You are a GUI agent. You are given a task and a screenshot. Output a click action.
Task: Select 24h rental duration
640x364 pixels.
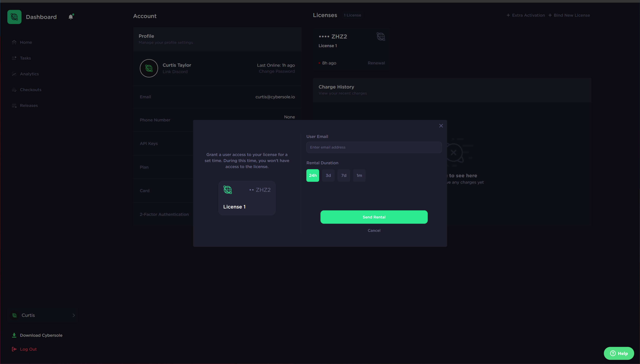pyautogui.click(x=313, y=176)
